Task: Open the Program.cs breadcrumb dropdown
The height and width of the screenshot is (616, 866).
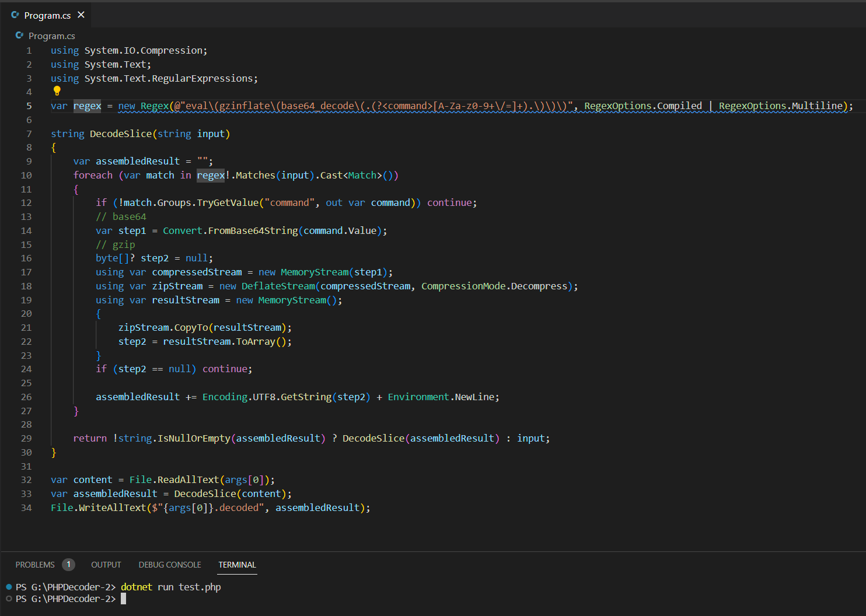Action: pos(52,36)
